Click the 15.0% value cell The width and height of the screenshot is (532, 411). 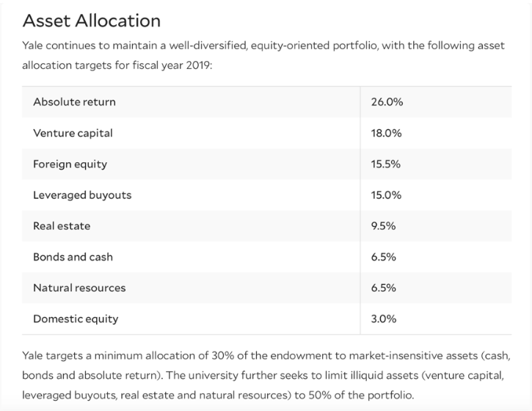(387, 195)
